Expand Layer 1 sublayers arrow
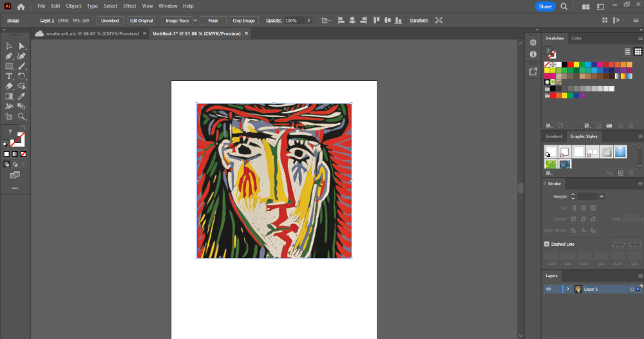Image resolution: width=644 pixels, height=339 pixels. (x=568, y=289)
